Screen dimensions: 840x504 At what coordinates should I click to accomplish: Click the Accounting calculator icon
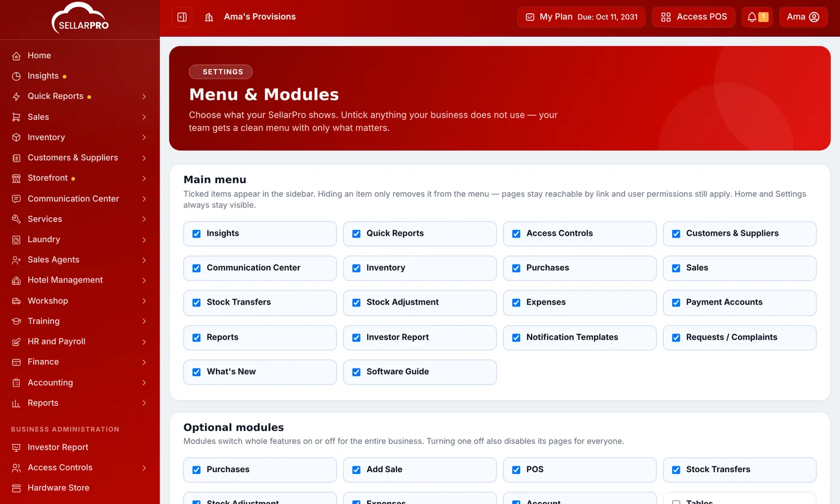(16, 383)
